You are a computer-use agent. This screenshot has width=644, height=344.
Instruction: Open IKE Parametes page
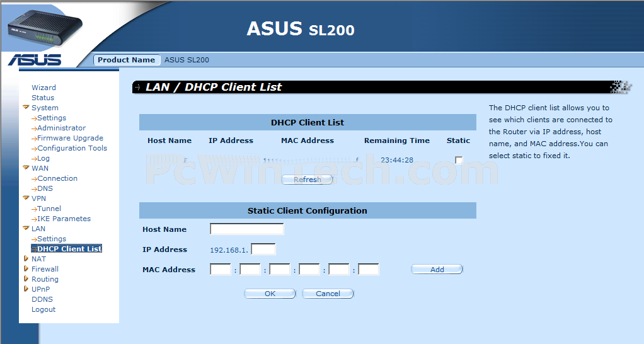[x=64, y=219]
